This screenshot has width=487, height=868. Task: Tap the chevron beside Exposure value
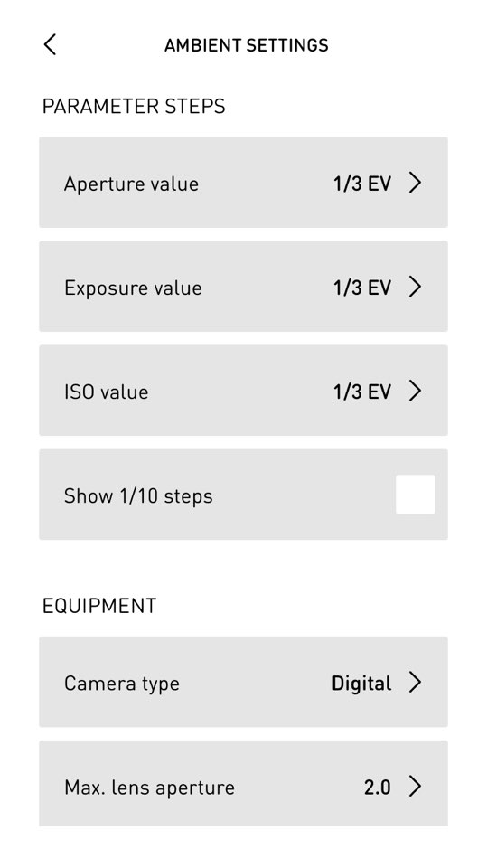point(415,287)
